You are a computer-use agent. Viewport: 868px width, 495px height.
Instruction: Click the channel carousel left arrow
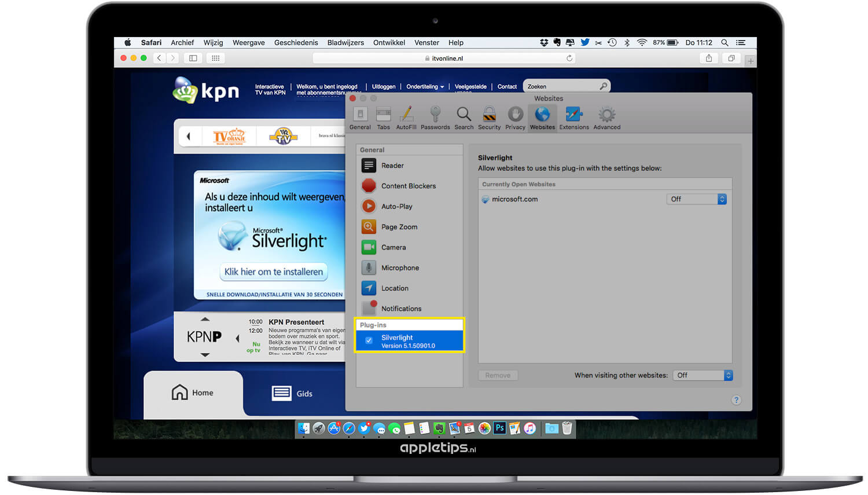(x=188, y=137)
